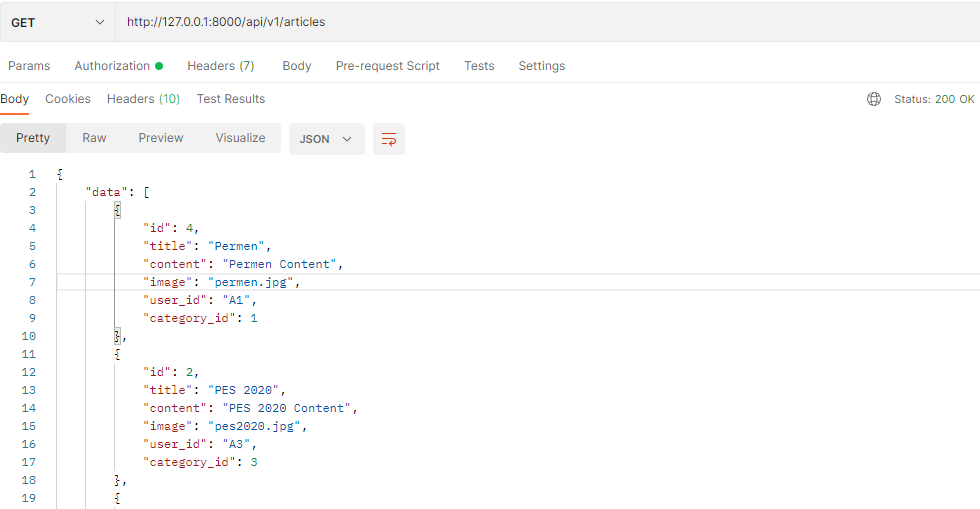The image size is (980, 509).
Task: Click the "pes2020.jpg" image value
Action: tap(254, 426)
